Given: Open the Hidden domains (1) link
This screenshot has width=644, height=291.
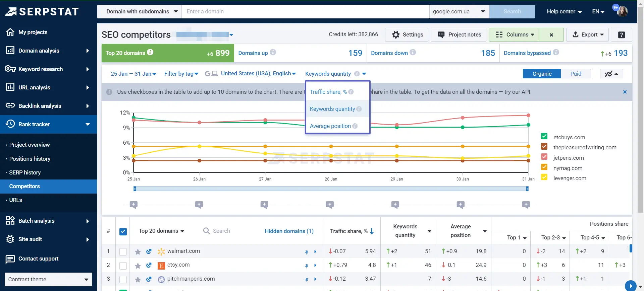Looking at the screenshot, I should pos(289,231).
